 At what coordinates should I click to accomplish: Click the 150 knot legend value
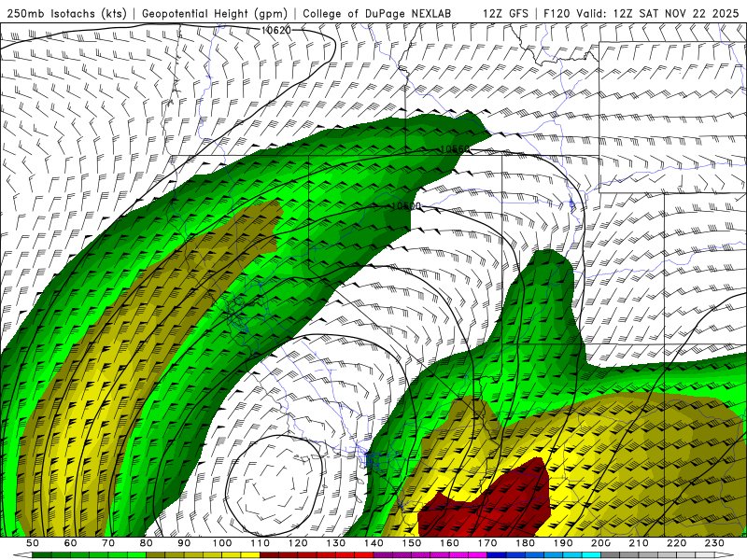[412, 543]
